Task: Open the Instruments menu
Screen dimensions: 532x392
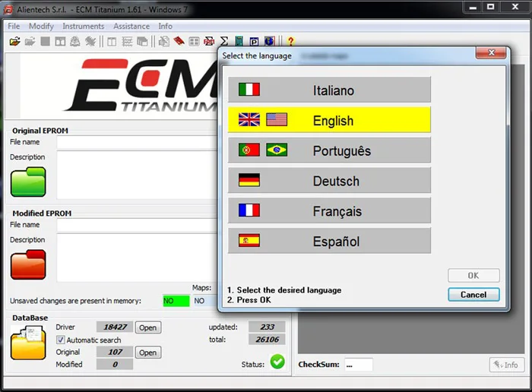Action: pyautogui.click(x=84, y=26)
